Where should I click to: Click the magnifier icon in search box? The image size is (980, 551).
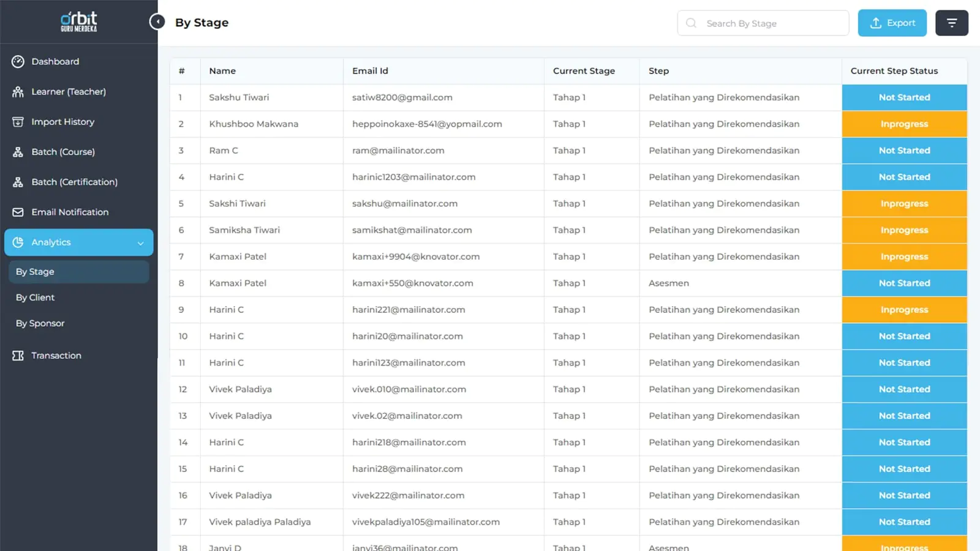[x=691, y=23]
